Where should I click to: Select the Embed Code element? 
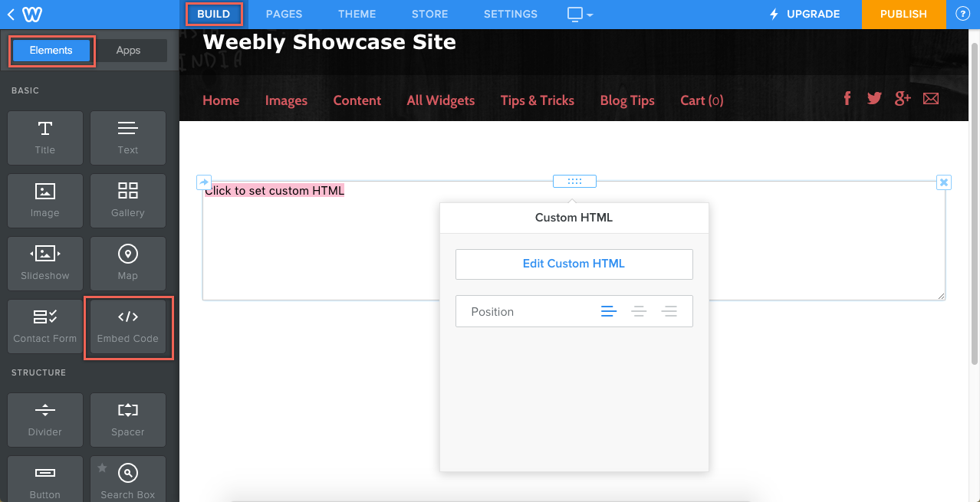tap(127, 326)
